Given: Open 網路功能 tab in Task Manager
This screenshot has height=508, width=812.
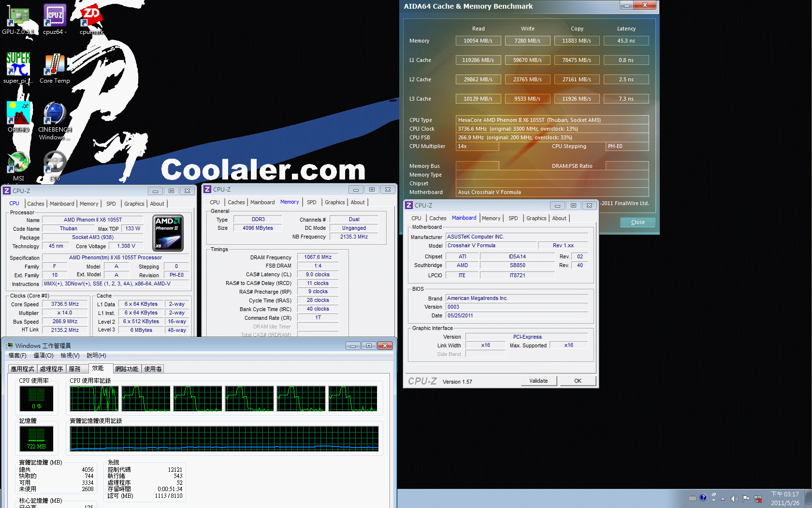Looking at the screenshot, I should 127,369.
